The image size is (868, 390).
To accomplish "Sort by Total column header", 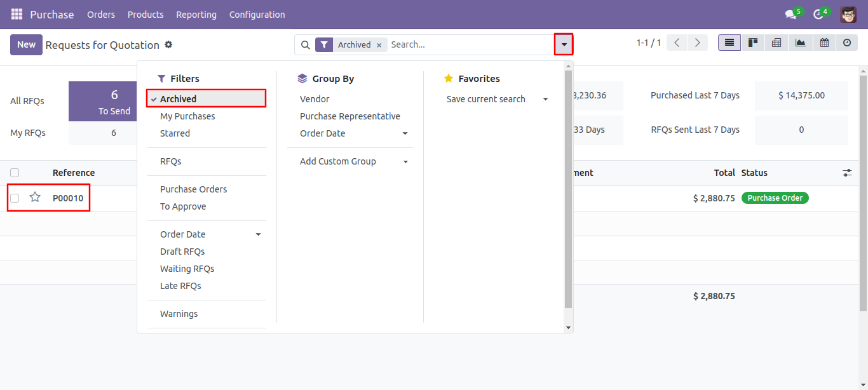I will (x=724, y=173).
